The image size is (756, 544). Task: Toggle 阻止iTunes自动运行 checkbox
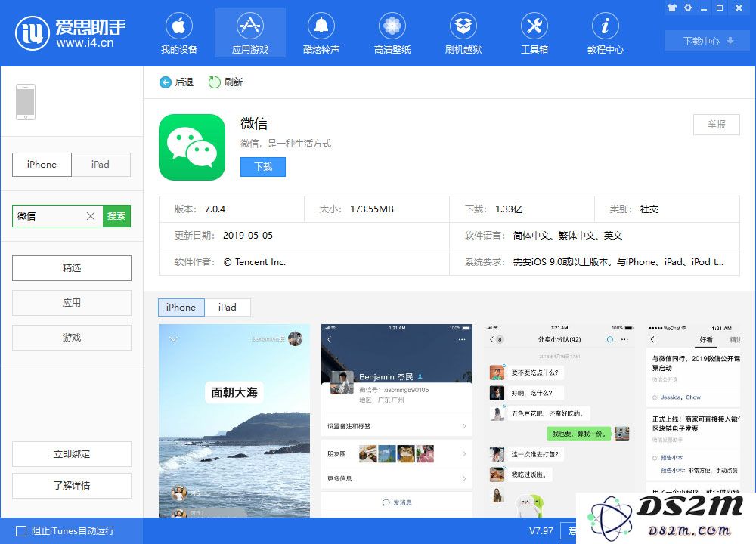(21, 531)
